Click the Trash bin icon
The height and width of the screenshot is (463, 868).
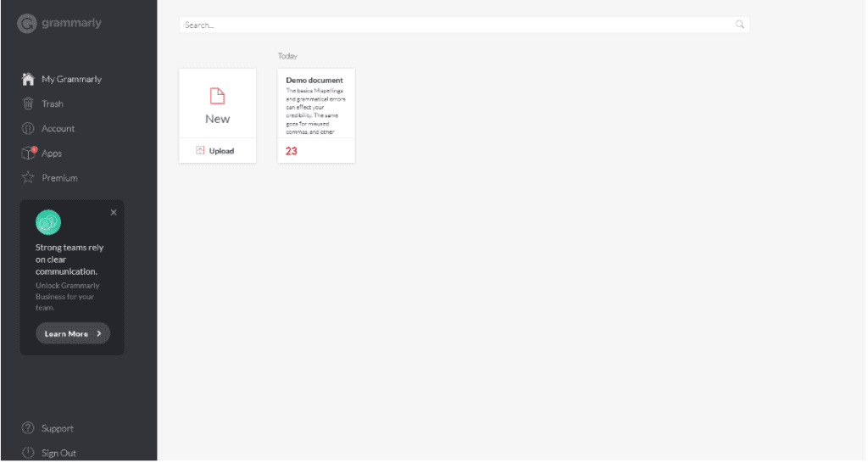tap(28, 103)
